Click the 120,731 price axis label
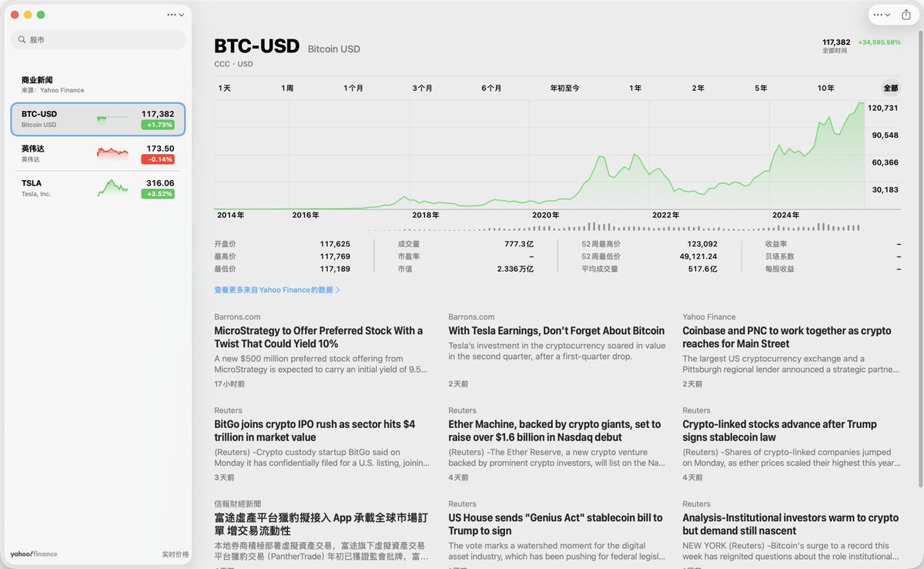The width and height of the screenshot is (924, 569). 883,108
